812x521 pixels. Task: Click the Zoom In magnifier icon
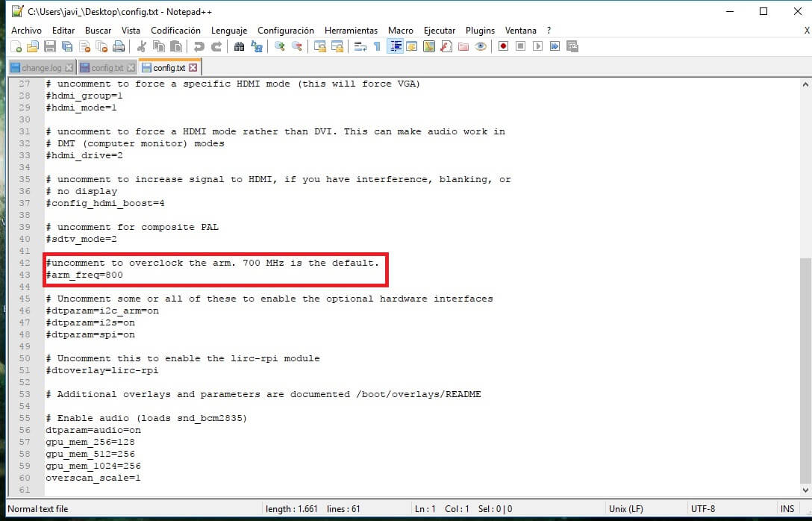(280, 46)
